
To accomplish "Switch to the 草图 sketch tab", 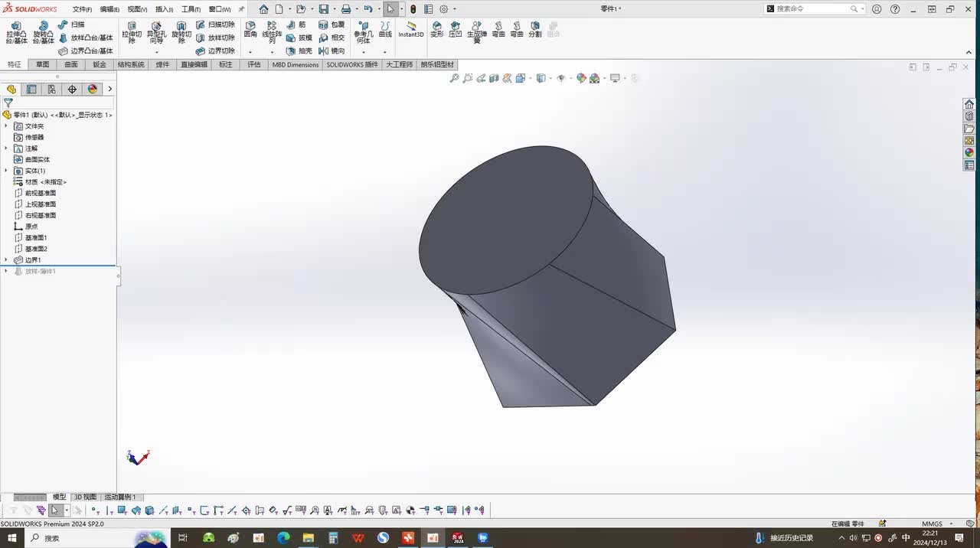I will [42, 65].
